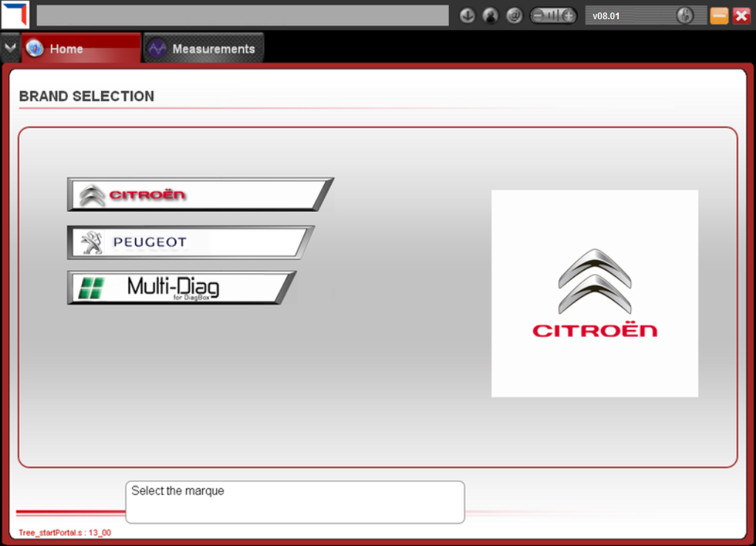The height and width of the screenshot is (546, 756).
Task: Select the Multi-Diag button
Action: point(182,287)
